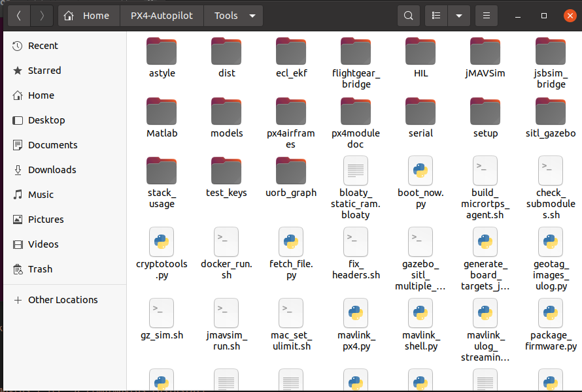
Task: Select the bloaty_static_ram.bloaty file
Action: (356, 178)
